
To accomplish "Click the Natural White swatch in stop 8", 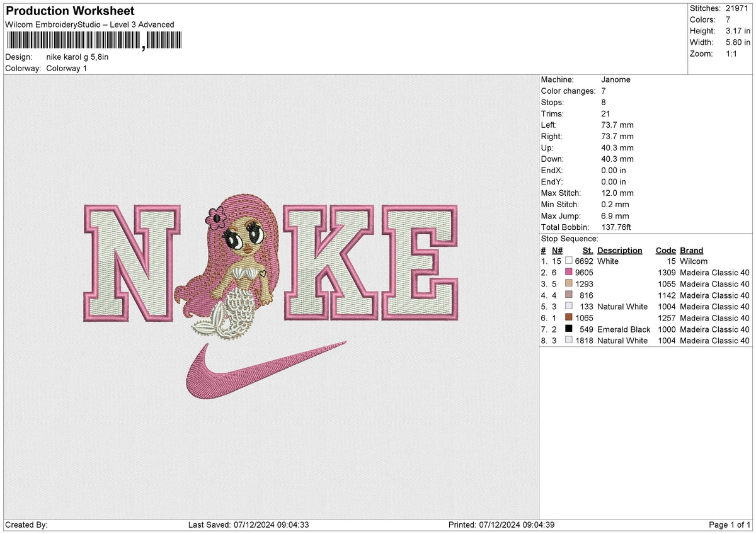I will coord(569,340).
